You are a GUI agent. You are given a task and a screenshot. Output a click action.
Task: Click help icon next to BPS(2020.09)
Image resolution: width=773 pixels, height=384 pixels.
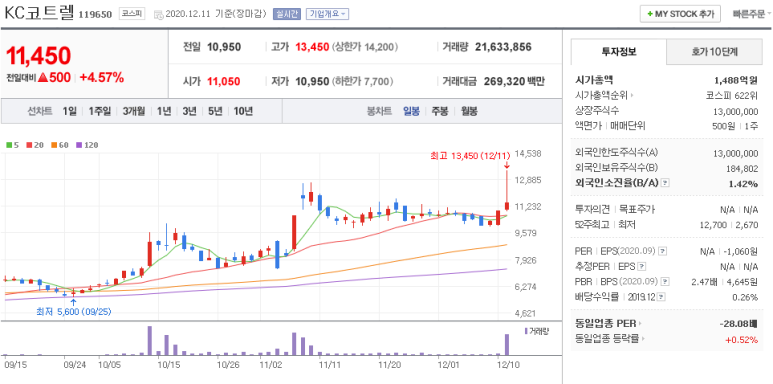[x=665, y=281]
